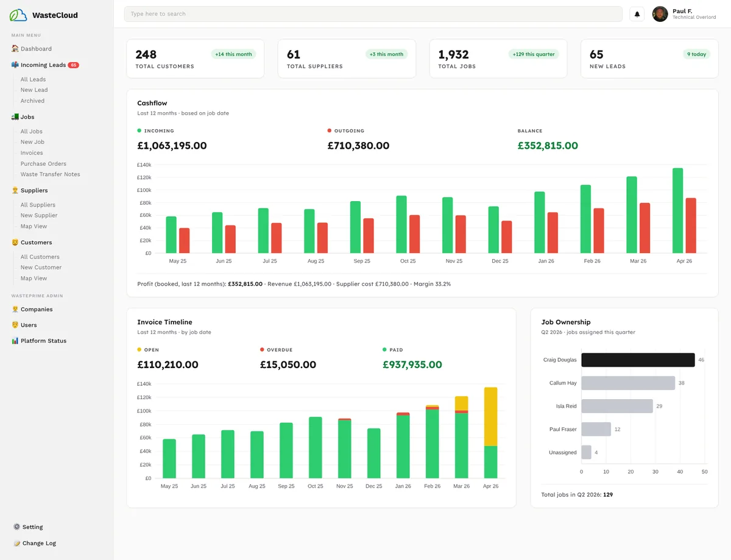Click the red Overdue legend dot
This screenshot has height=560, width=731.
262,350
